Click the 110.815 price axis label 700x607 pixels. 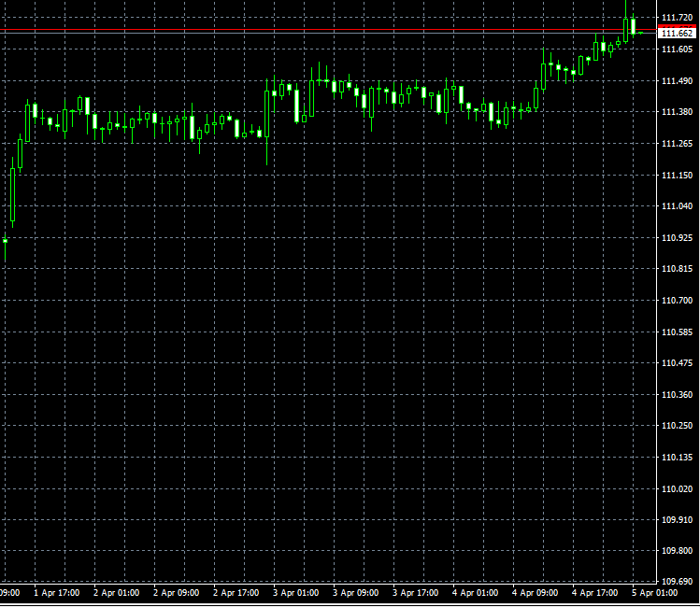point(677,269)
